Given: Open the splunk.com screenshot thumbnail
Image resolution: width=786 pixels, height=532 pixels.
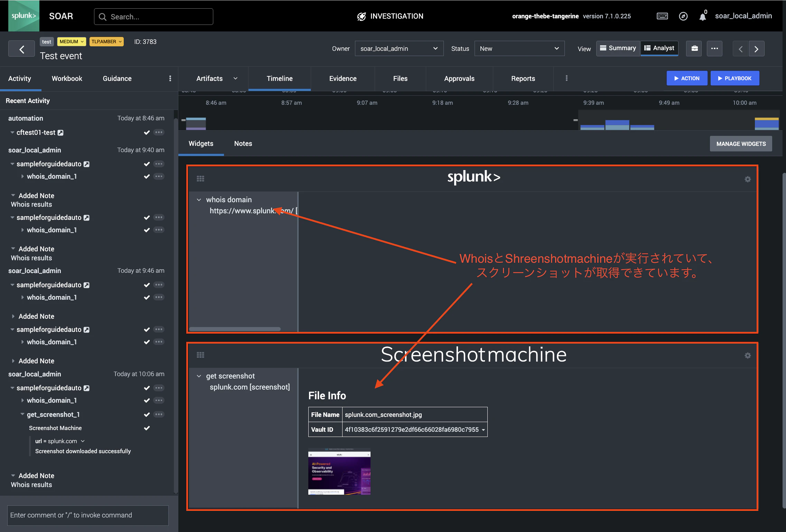Looking at the screenshot, I should [x=339, y=472].
